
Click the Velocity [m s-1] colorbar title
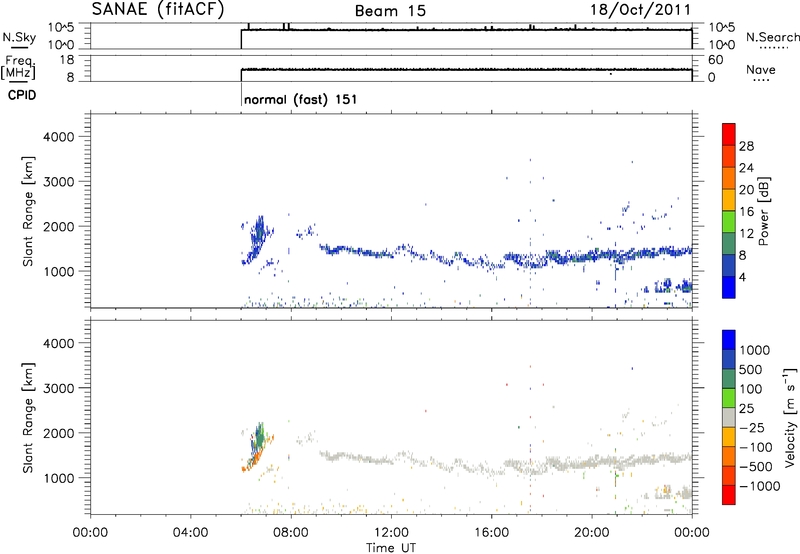pyautogui.click(x=790, y=417)
